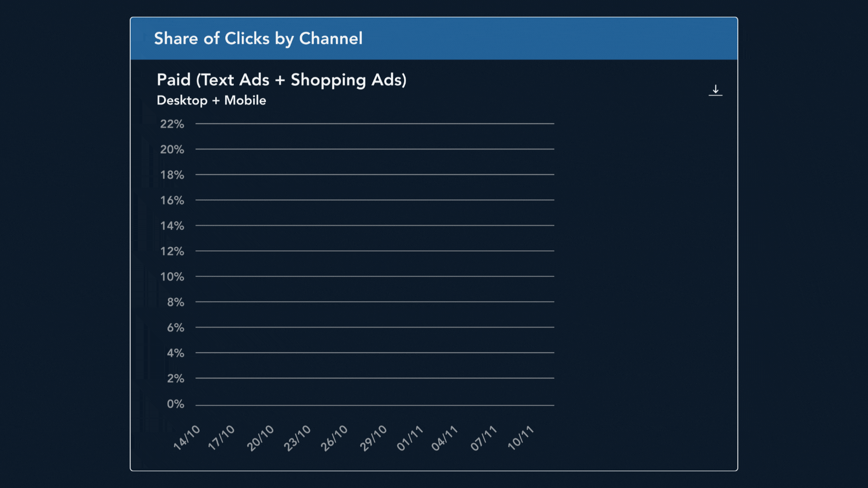The width and height of the screenshot is (868, 488).
Task: Select the 4% gridline
Action: [375, 353]
